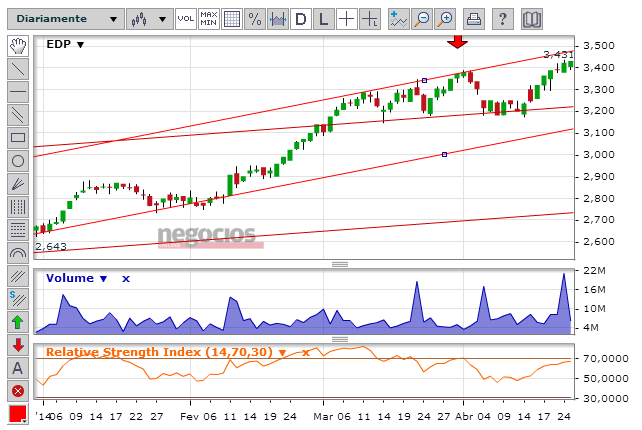This screenshot has height=430, width=642.
Task: Select the fan lines tool
Action: pyautogui.click(x=18, y=184)
